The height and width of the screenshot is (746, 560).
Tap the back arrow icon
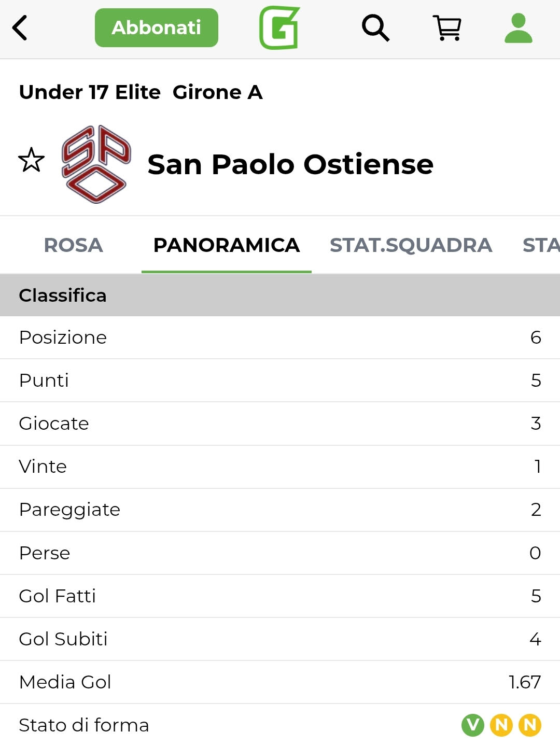click(20, 28)
